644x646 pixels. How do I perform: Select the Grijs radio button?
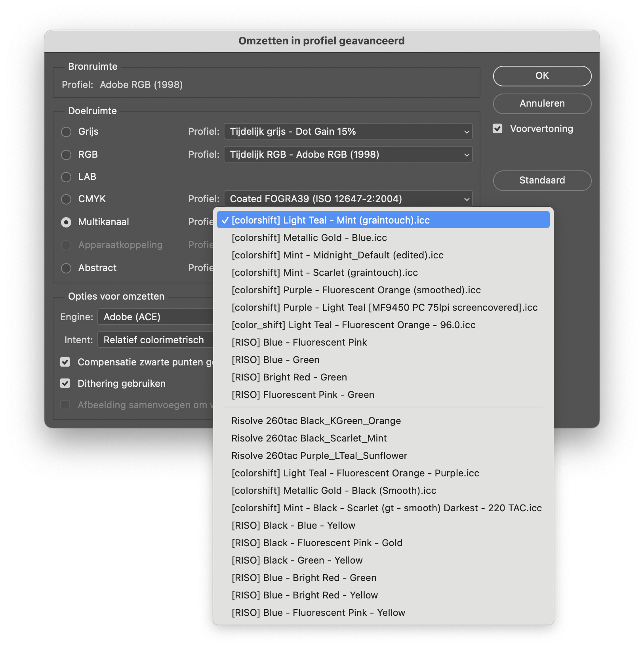pyautogui.click(x=66, y=132)
